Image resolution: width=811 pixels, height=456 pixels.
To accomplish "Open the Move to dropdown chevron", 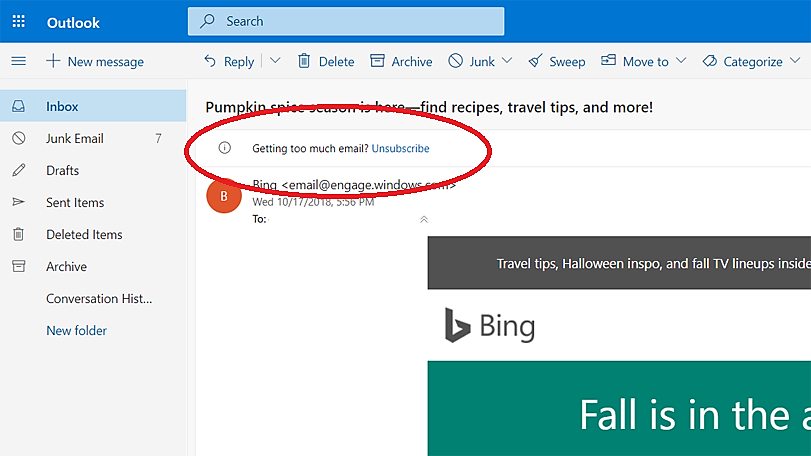I will click(x=681, y=61).
